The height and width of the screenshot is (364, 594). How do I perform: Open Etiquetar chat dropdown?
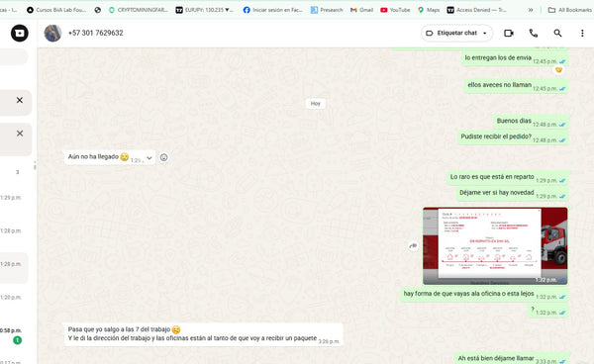pos(456,34)
